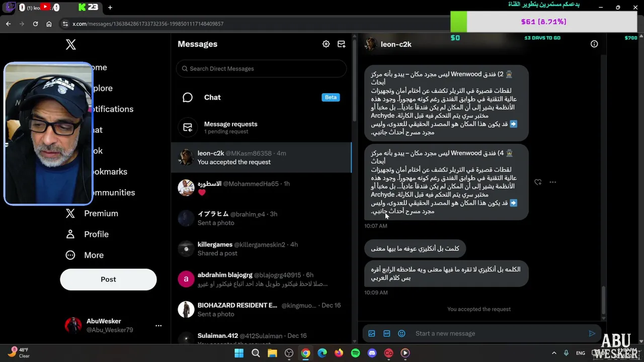Image resolution: width=644 pixels, height=362 pixels.
Task: View site information icon in address bar
Action: point(65,24)
